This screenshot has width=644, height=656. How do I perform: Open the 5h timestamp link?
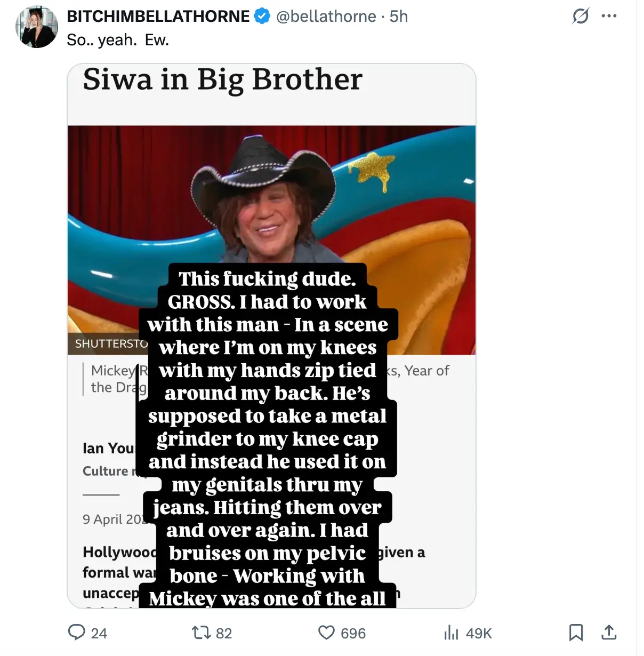pos(398,16)
